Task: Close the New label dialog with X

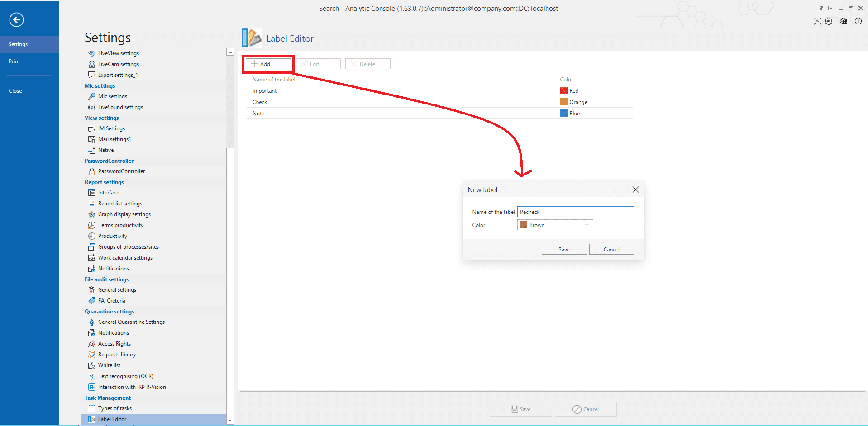Action: [x=635, y=189]
